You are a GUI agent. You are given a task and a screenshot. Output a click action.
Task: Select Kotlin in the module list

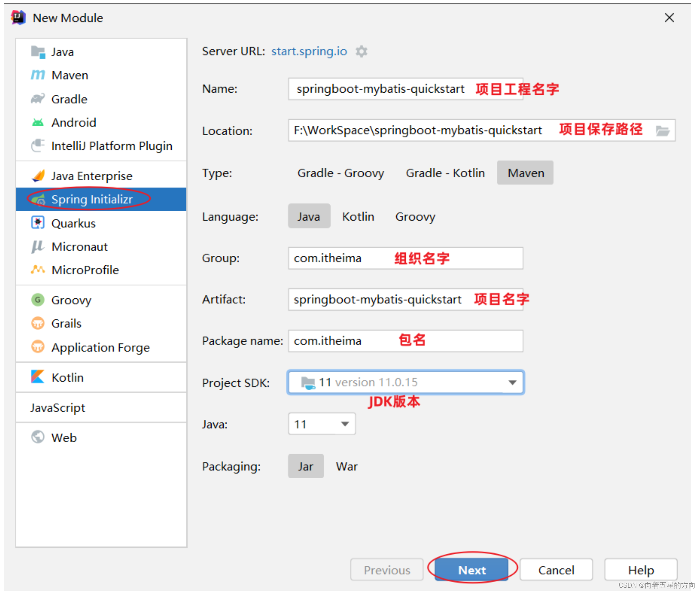101,377
